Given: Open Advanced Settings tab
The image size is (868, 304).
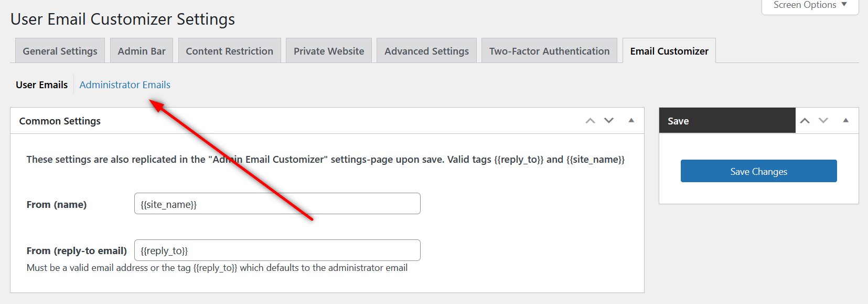Looking at the screenshot, I should (426, 51).
